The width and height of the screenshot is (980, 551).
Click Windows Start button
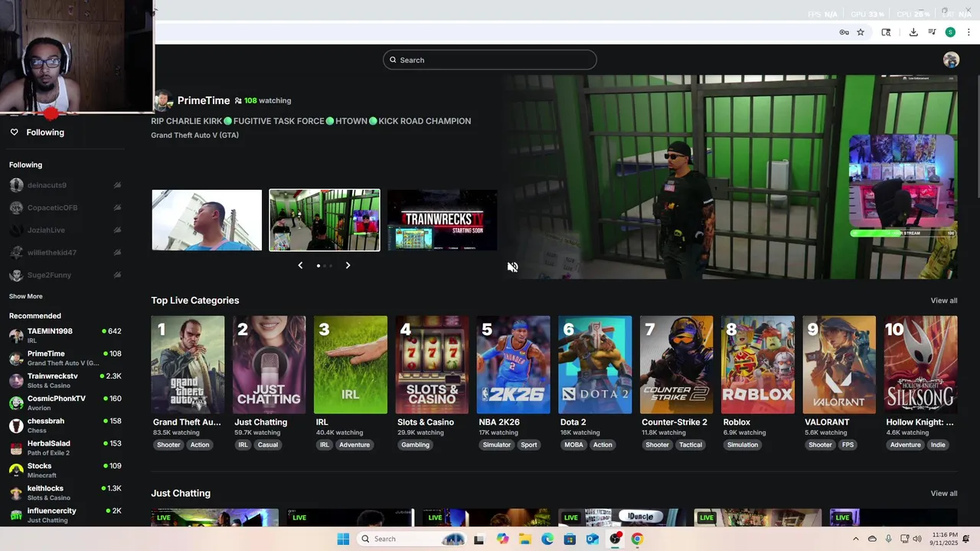[x=343, y=539]
